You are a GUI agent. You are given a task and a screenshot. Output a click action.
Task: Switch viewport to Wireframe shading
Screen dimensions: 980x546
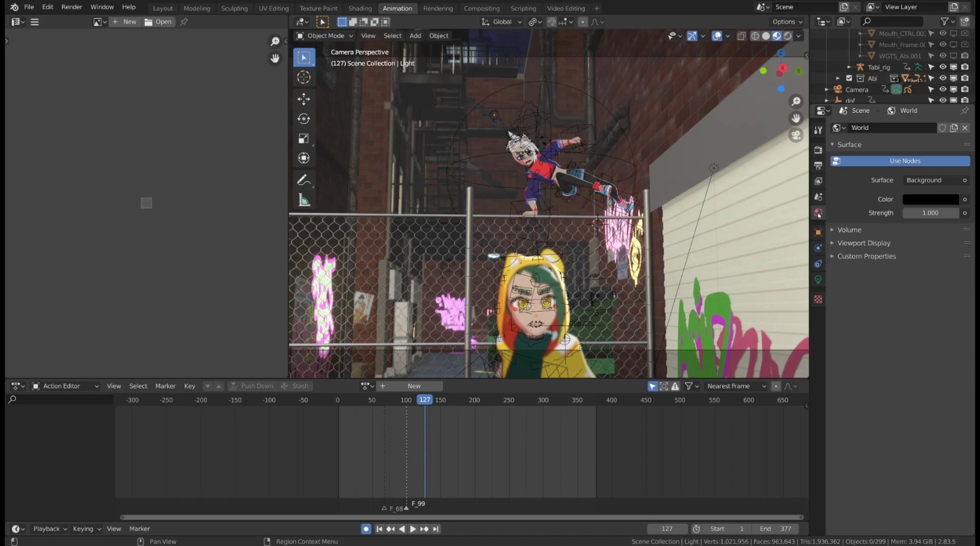pos(755,36)
